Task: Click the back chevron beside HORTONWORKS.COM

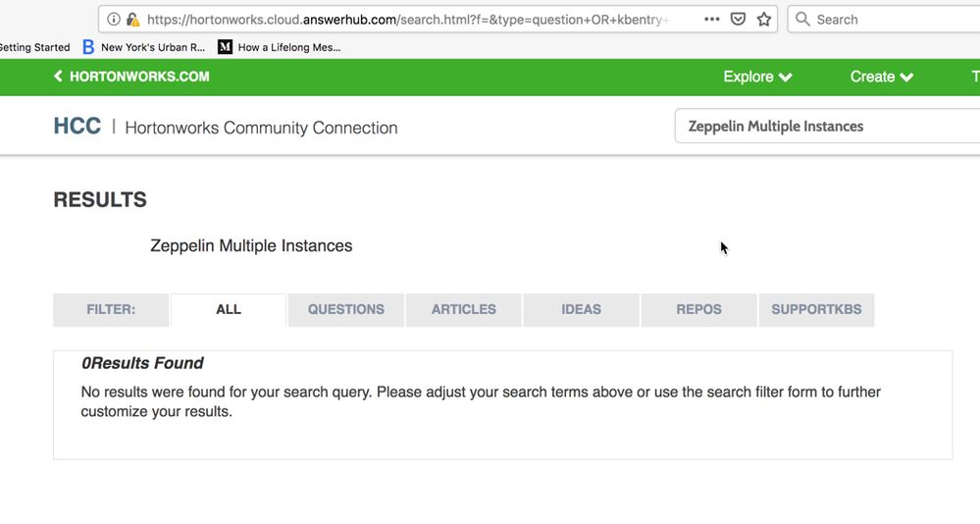Action: click(58, 77)
